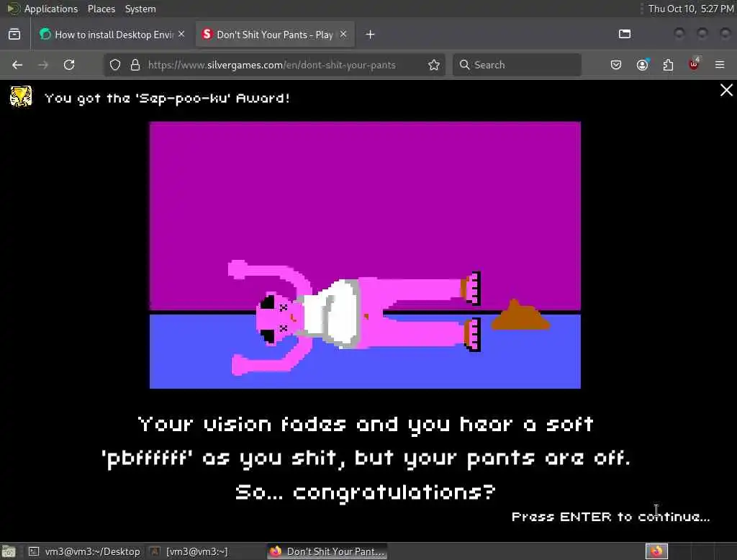This screenshot has width=737, height=560.
Task: Click the tab bar folder icon
Action: [625, 34]
